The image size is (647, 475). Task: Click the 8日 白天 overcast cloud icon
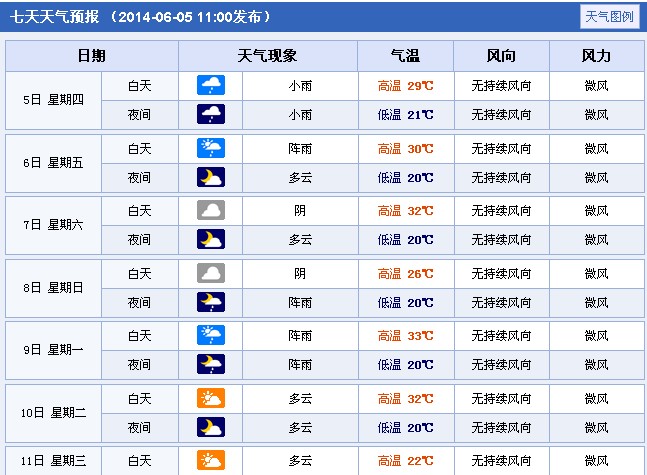coord(211,273)
